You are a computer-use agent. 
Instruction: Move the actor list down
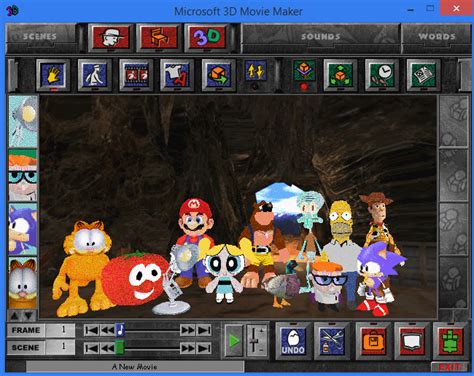coord(29,315)
